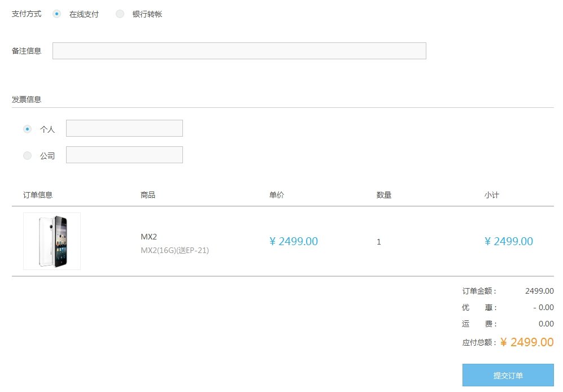The width and height of the screenshot is (563, 392).
Task: Click the quantity value 1
Action: pyautogui.click(x=378, y=242)
